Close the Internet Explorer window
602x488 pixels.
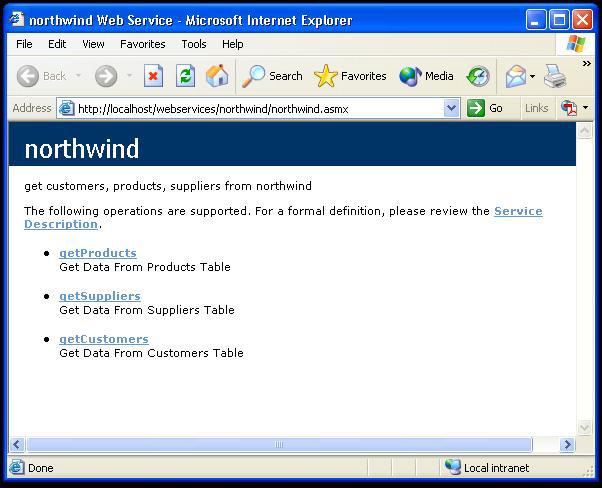583,19
